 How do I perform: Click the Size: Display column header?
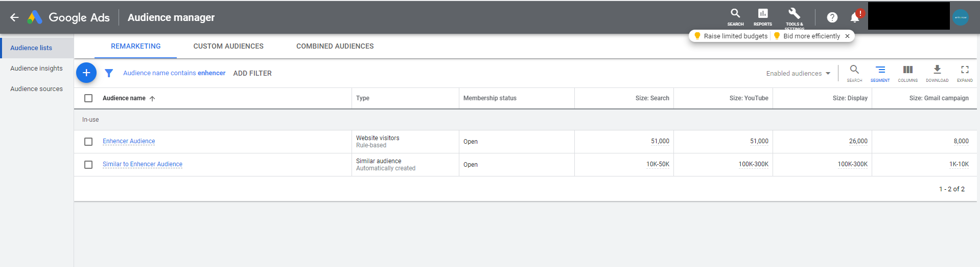coord(850,98)
